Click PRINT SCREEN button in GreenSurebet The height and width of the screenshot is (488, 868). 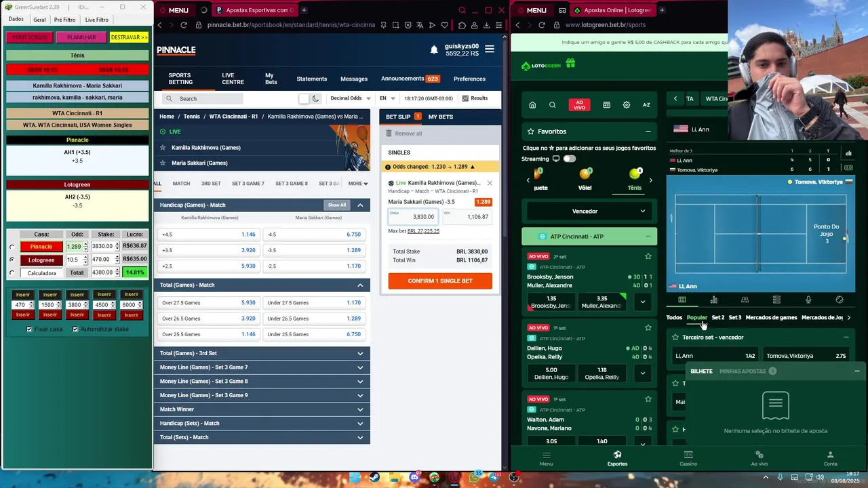click(x=29, y=37)
